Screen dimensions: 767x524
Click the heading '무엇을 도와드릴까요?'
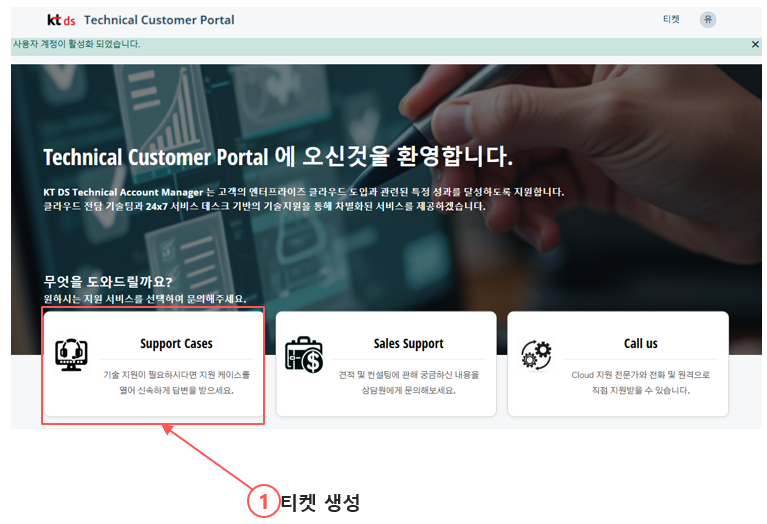pyautogui.click(x=108, y=282)
